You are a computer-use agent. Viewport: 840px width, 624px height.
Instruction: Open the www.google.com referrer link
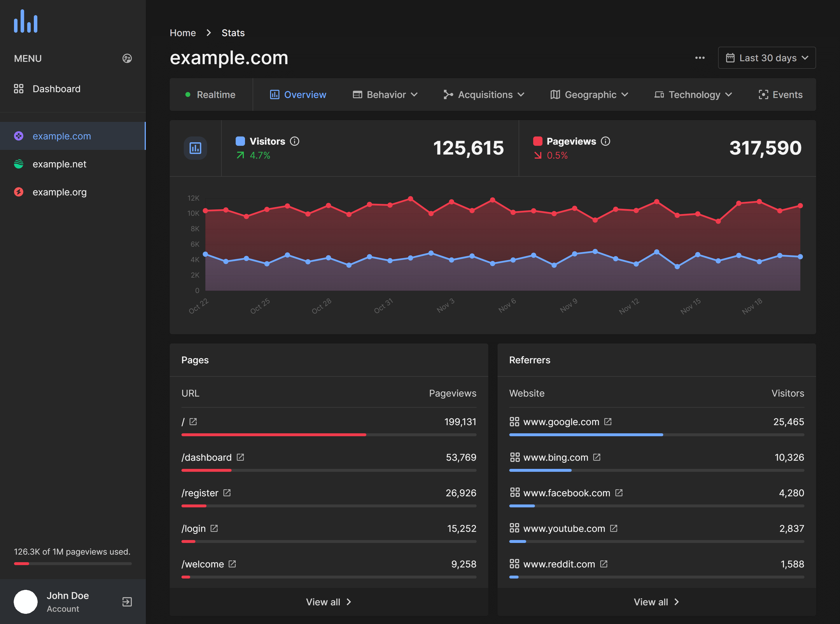pyautogui.click(x=561, y=422)
